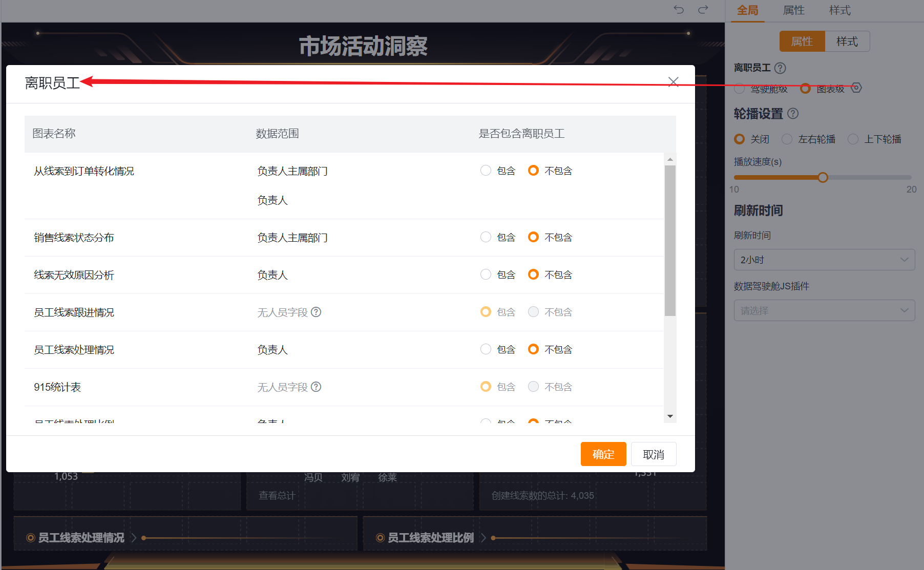Screen dimensions: 924x570
Task: Select 不包含 for 从线索到订单转化情况
Action: (533, 171)
